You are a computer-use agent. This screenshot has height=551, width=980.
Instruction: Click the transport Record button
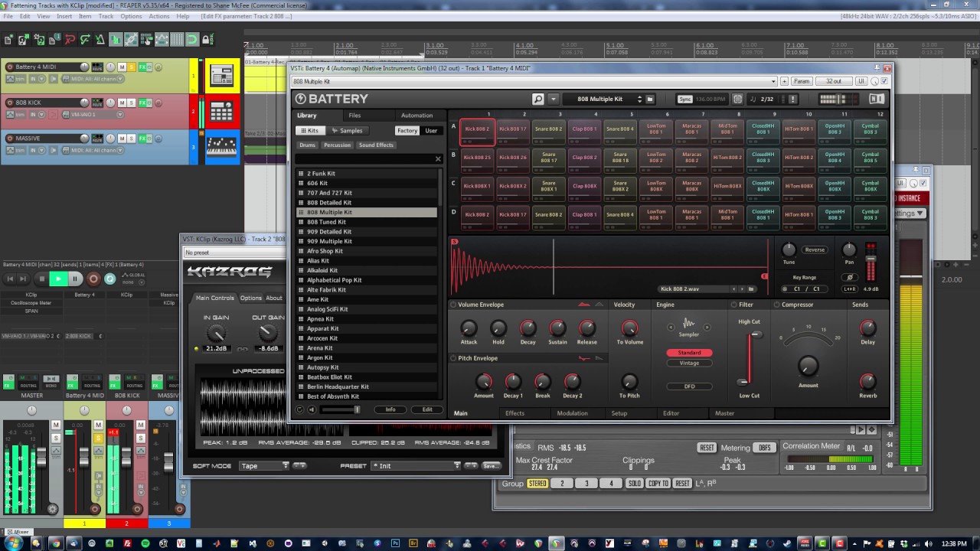pyautogui.click(x=93, y=279)
